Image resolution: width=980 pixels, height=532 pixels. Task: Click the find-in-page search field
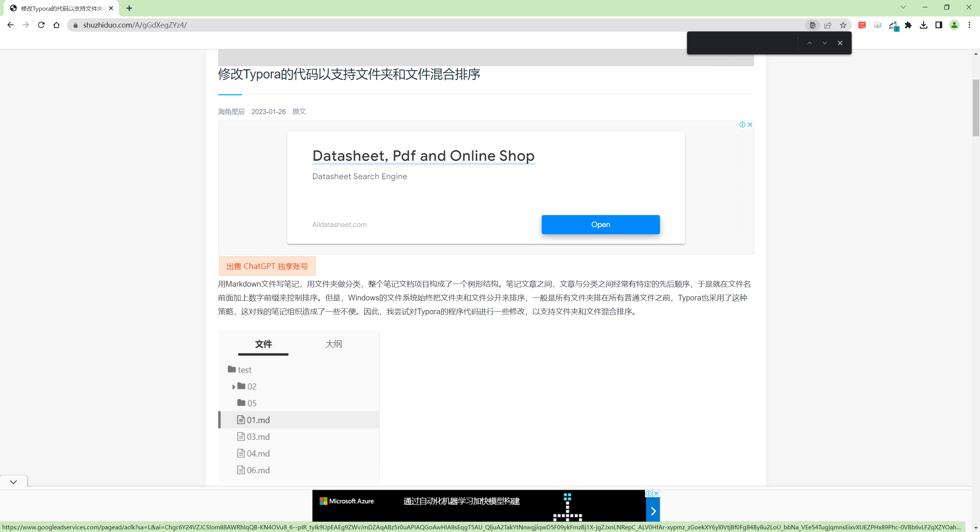pyautogui.click(x=743, y=43)
